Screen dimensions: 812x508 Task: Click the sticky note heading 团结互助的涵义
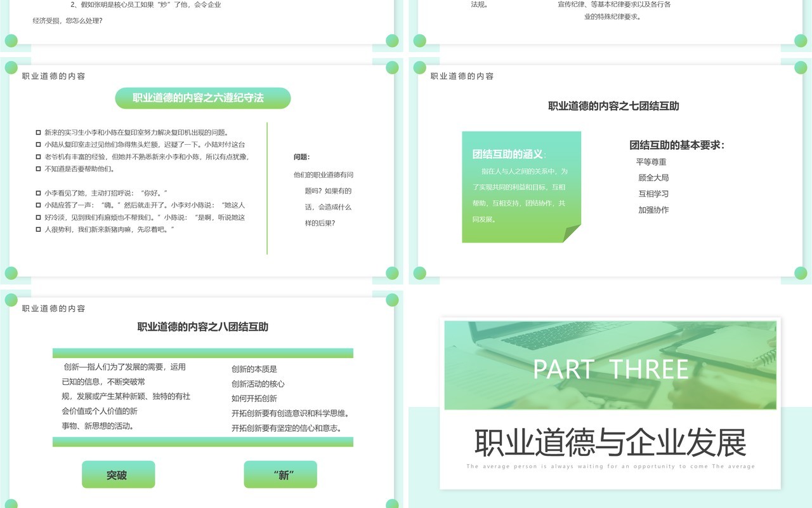509,154
